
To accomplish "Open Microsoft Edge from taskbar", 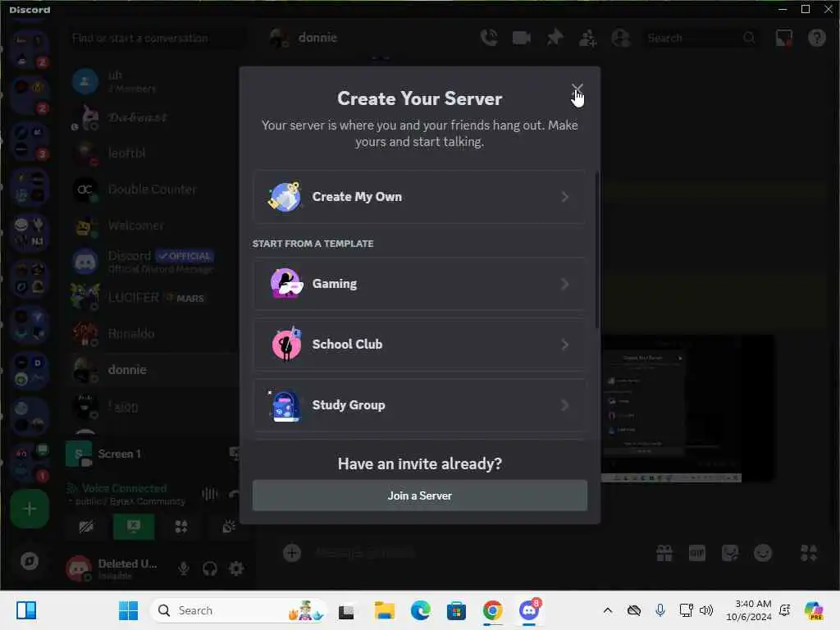I will [421, 610].
